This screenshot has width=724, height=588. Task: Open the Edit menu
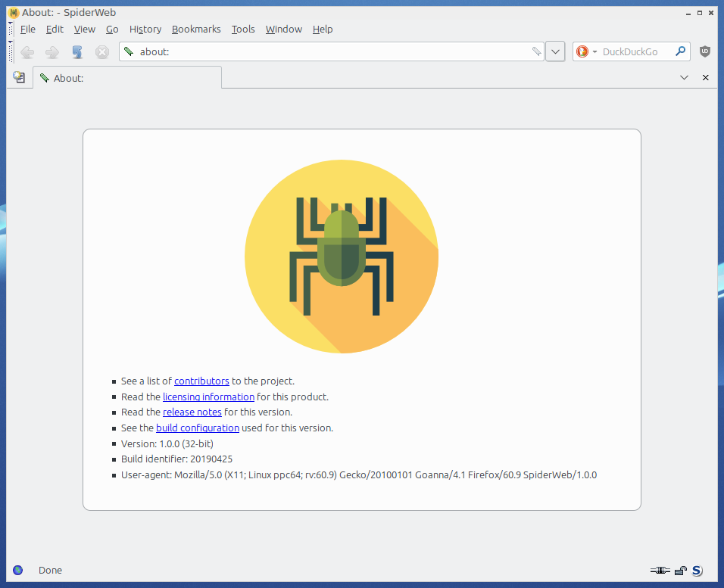[x=55, y=29]
